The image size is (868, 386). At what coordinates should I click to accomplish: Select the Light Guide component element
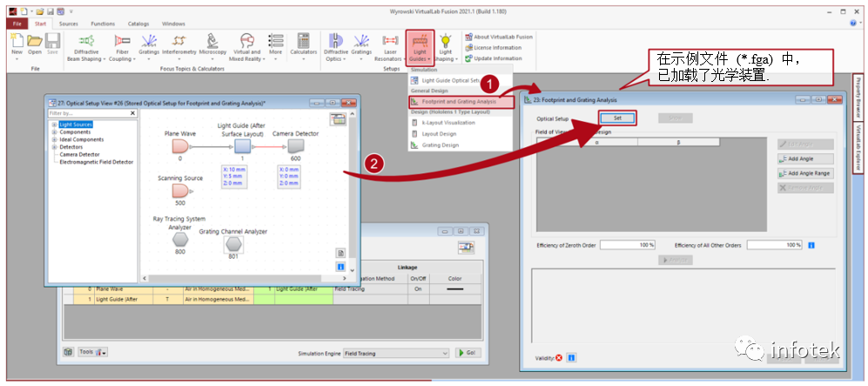pyautogui.click(x=242, y=146)
